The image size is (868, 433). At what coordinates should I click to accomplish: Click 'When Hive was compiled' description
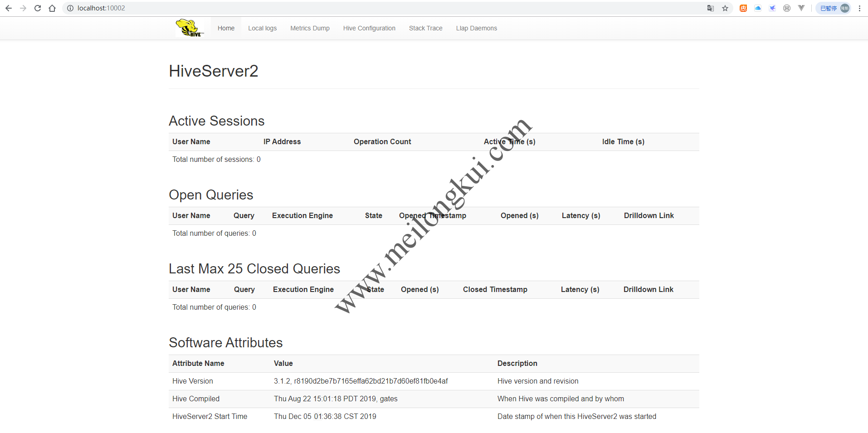(561, 399)
